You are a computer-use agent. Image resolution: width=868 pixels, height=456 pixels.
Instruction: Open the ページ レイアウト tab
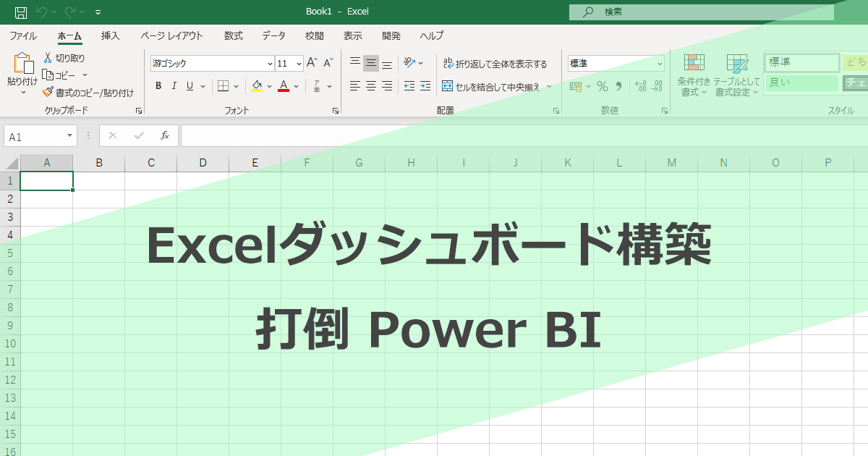click(171, 35)
